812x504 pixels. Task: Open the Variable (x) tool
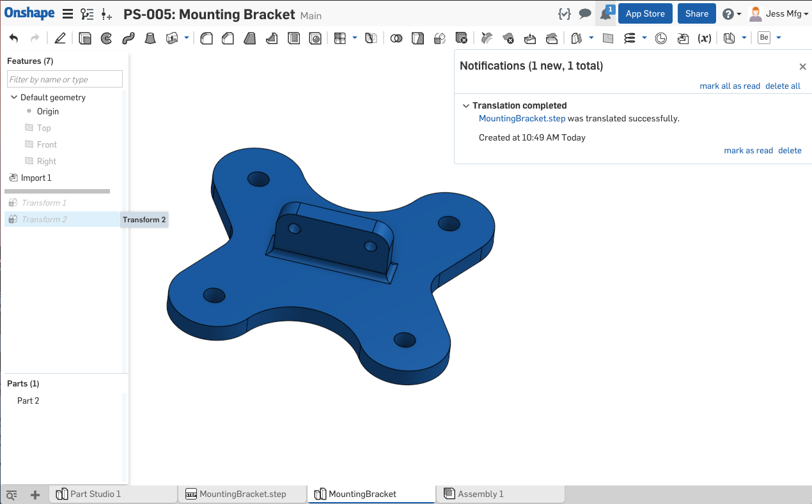tap(705, 38)
